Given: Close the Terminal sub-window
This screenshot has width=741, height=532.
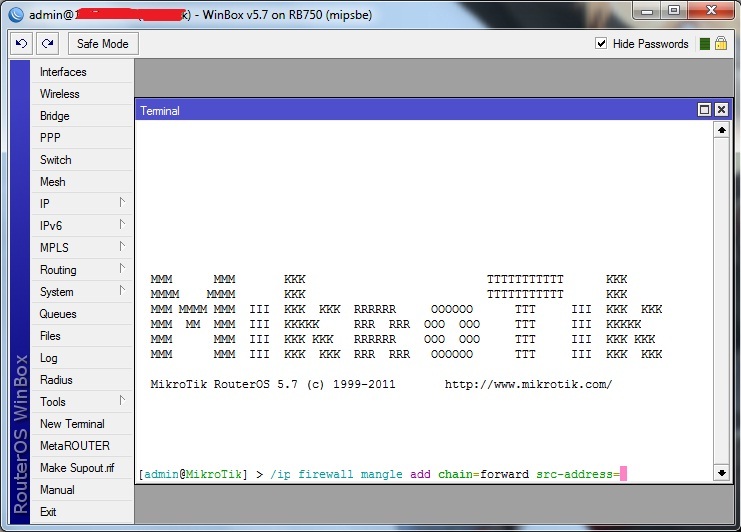Looking at the screenshot, I should point(721,110).
